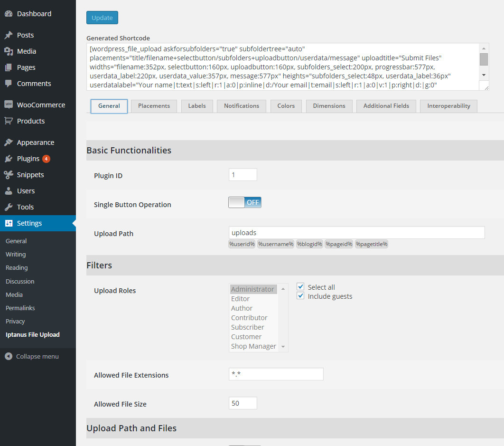
Task: Click the Generated Shortcode box scrollbar
Action: (x=485, y=59)
